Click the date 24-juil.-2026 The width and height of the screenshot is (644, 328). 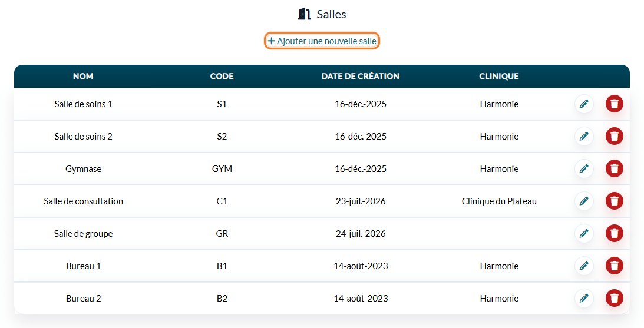point(361,234)
